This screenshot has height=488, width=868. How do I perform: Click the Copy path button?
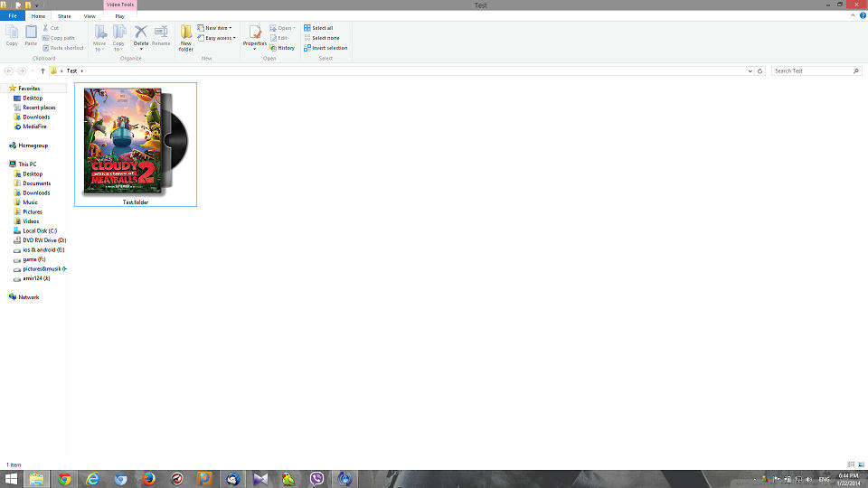(x=59, y=38)
